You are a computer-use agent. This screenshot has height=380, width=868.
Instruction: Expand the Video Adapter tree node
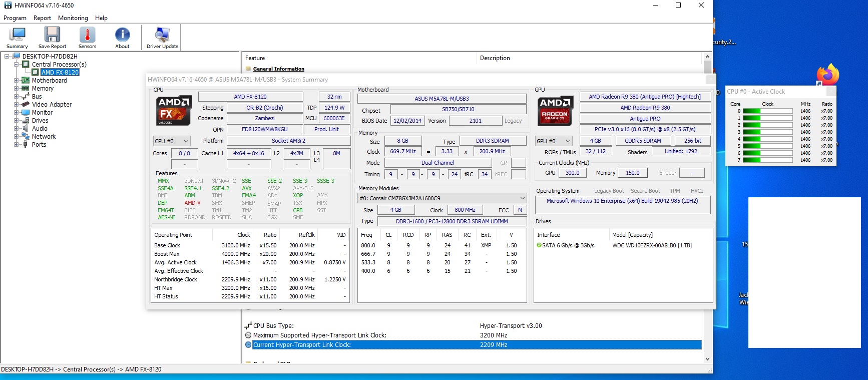coord(17,105)
